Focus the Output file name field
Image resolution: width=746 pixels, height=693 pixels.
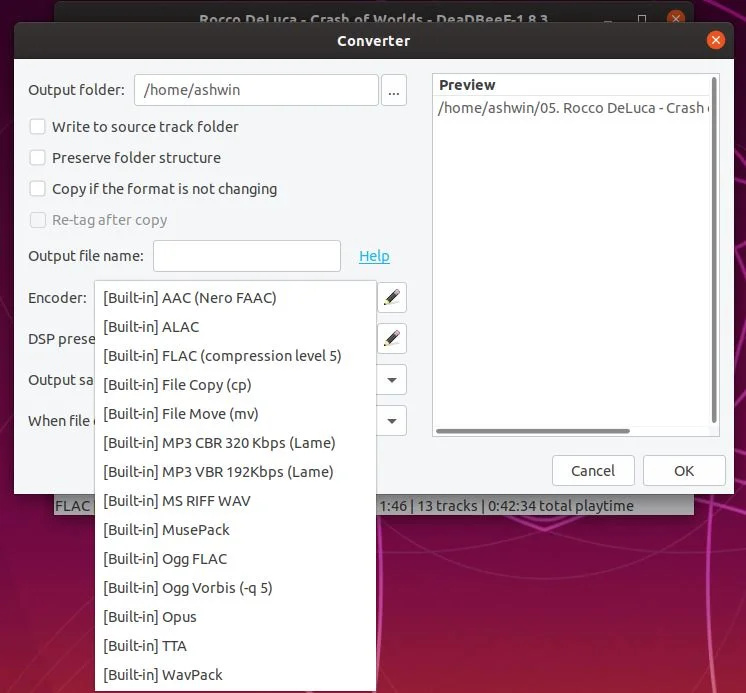pyautogui.click(x=247, y=256)
